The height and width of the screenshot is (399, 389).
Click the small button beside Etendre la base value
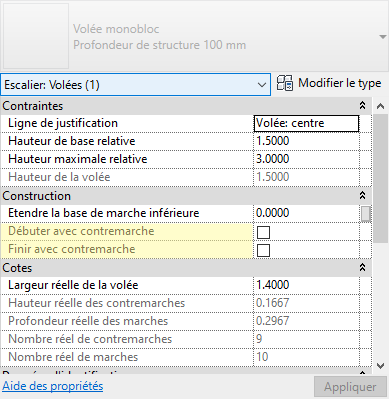366,213
